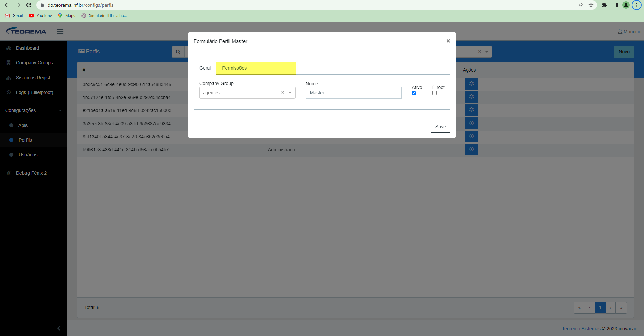Click the search magnifier button
The width and height of the screenshot is (644, 336).
coord(178,52)
